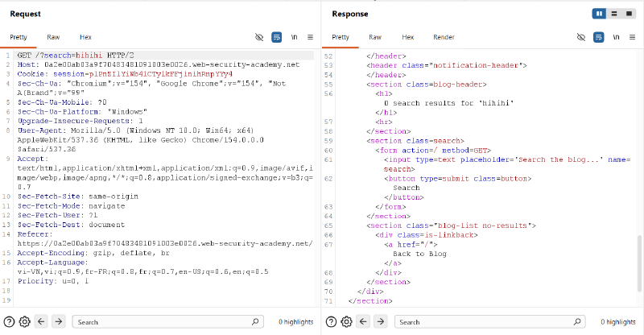Image resolution: width=644 pixels, height=335 pixels.
Task: Toggle \n non-printable characters in Request
Action: [294, 37]
